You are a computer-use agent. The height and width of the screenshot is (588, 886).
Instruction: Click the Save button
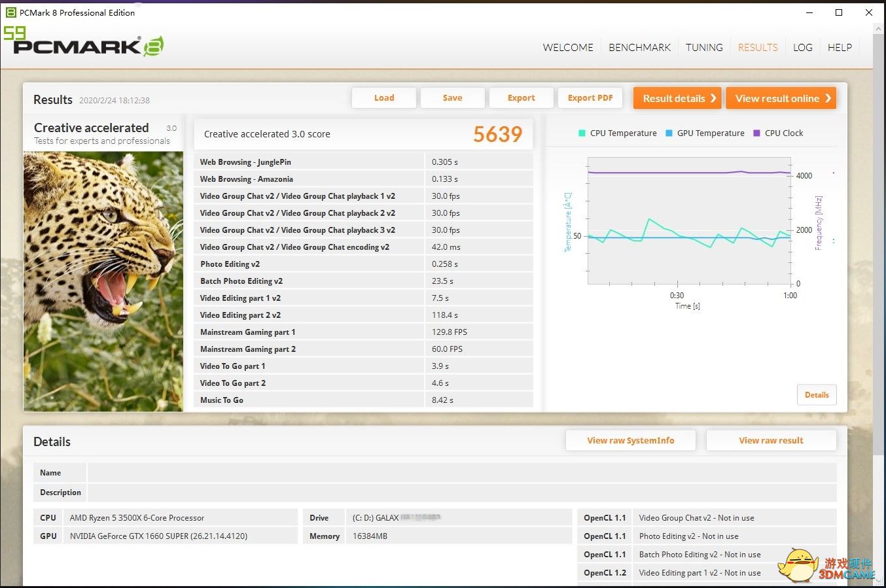(452, 97)
